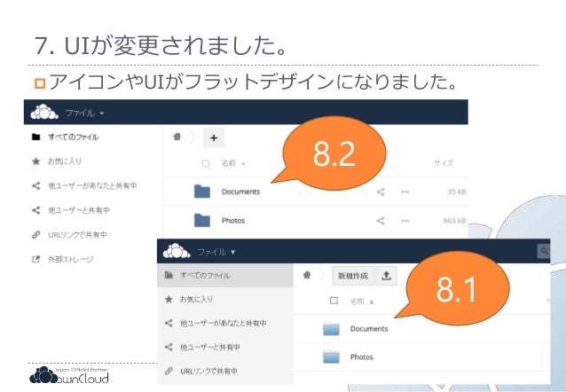Click the upload button in 8.1

386,276
